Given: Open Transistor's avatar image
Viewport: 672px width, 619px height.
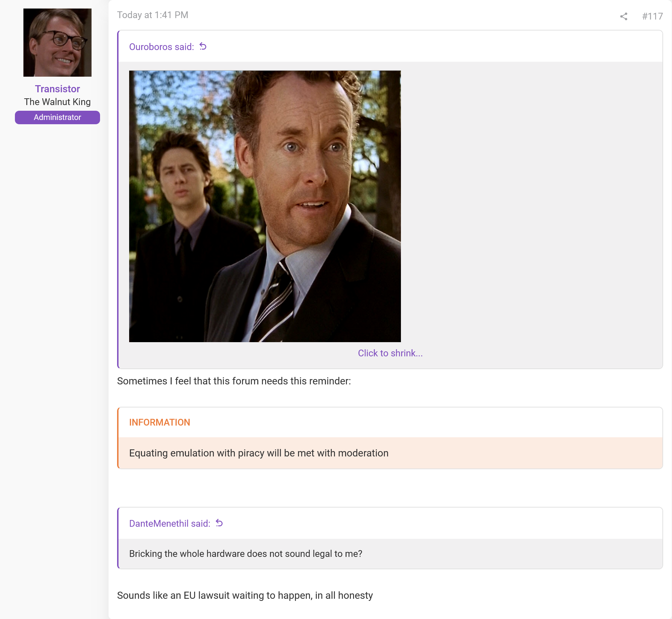Looking at the screenshot, I should 57,43.
